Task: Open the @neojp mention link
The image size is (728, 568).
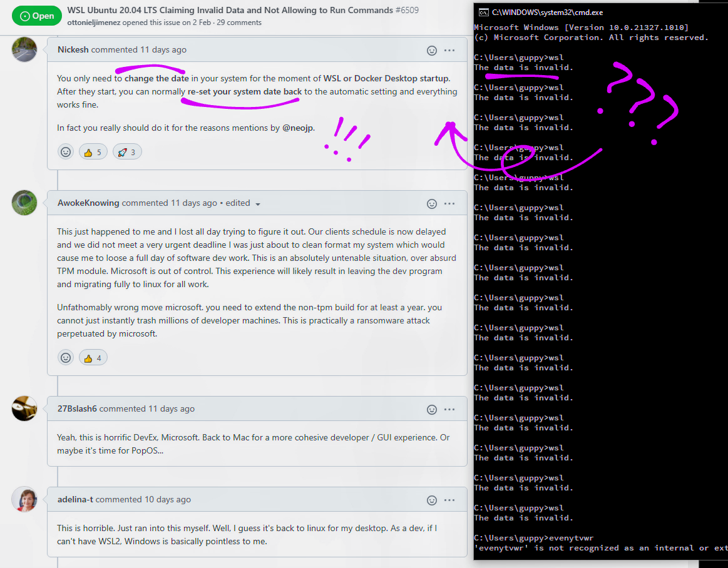Action: 298,128
